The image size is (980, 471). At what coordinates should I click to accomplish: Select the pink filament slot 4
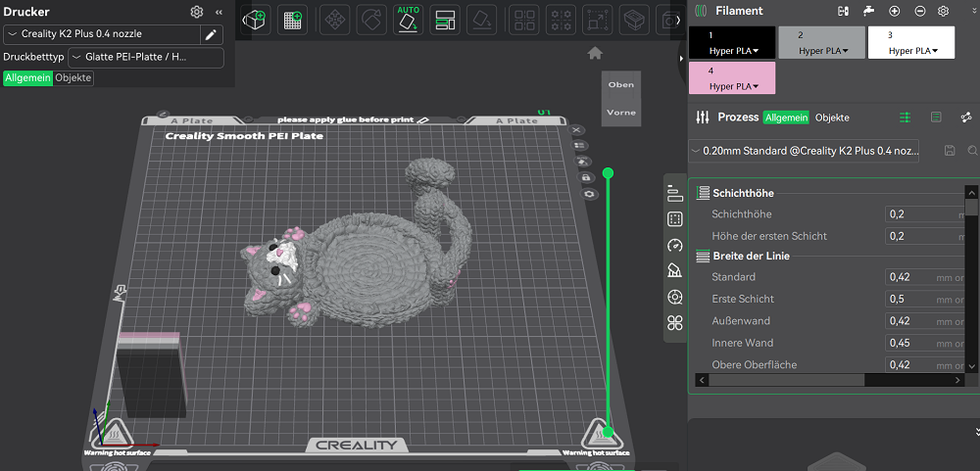[732, 77]
